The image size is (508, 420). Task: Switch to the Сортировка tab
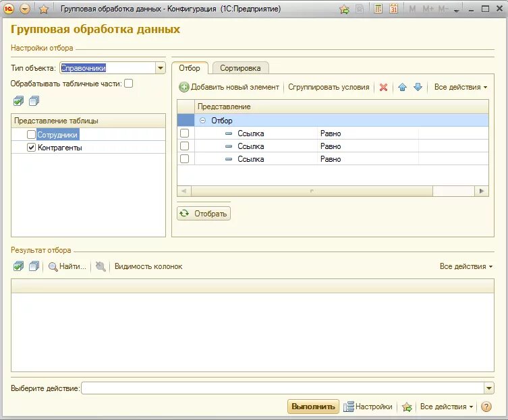point(240,68)
